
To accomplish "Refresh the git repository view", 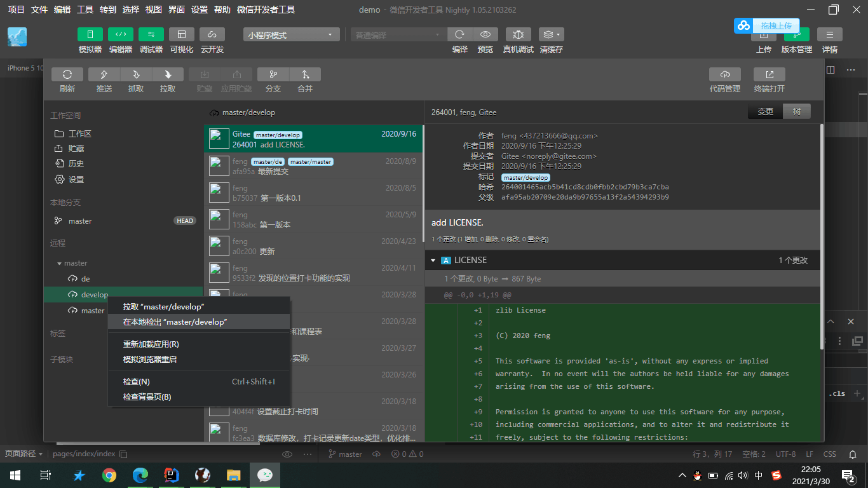I will coord(67,74).
